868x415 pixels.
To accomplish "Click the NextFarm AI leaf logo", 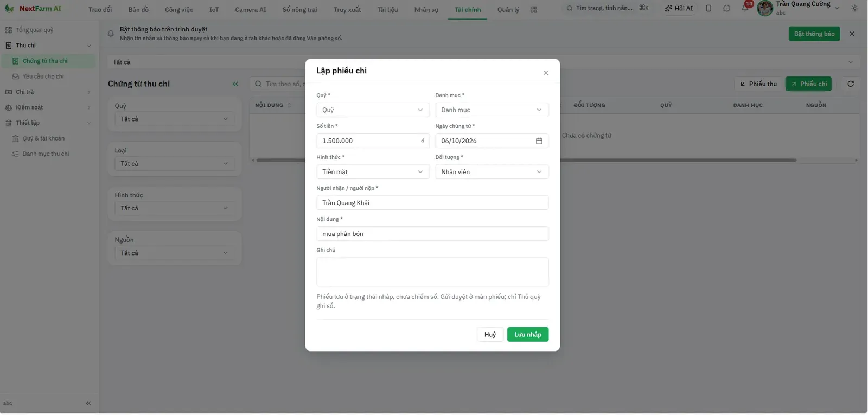I will (x=9, y=9).
